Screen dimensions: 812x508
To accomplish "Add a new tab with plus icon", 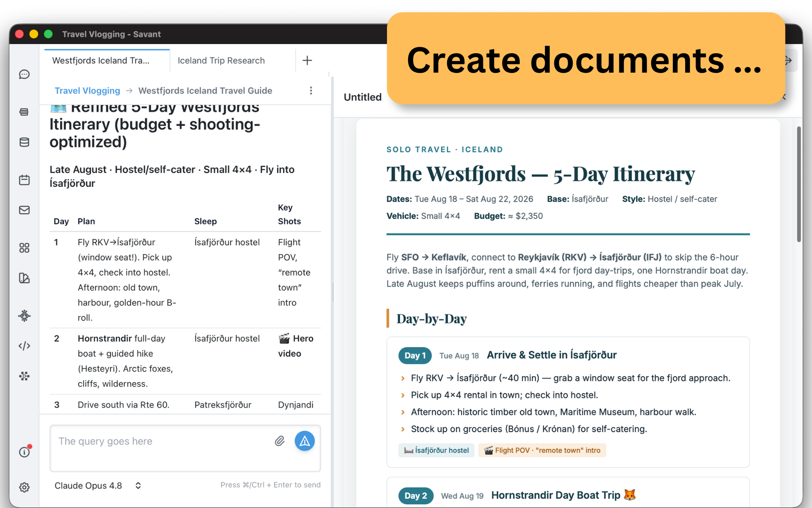I will [307, 60].
